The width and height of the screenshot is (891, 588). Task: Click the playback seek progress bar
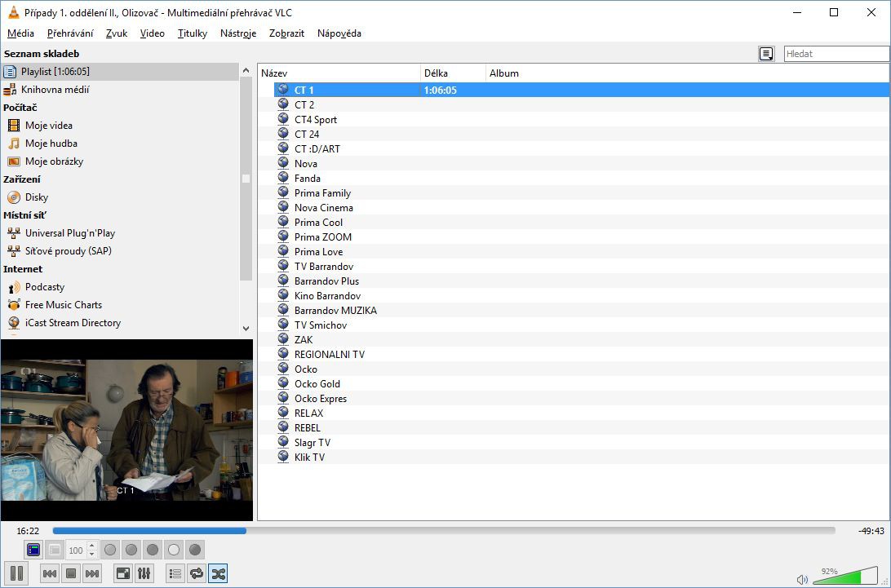click(x=444, y=531)
